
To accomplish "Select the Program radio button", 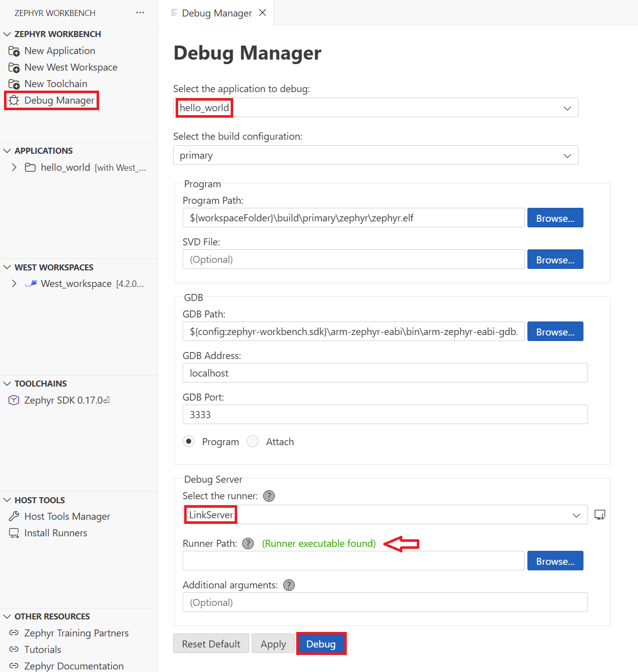I will (x=189, y=441).
